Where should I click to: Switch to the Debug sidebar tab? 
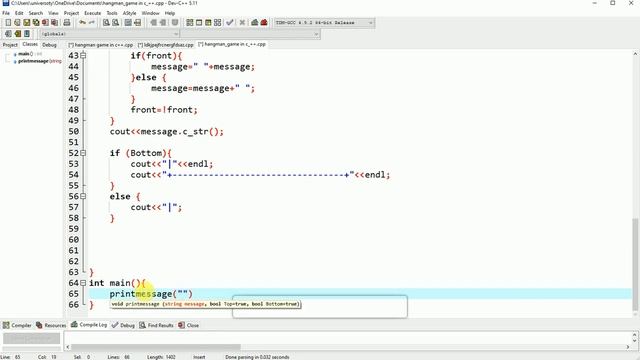tap(49, 45)
